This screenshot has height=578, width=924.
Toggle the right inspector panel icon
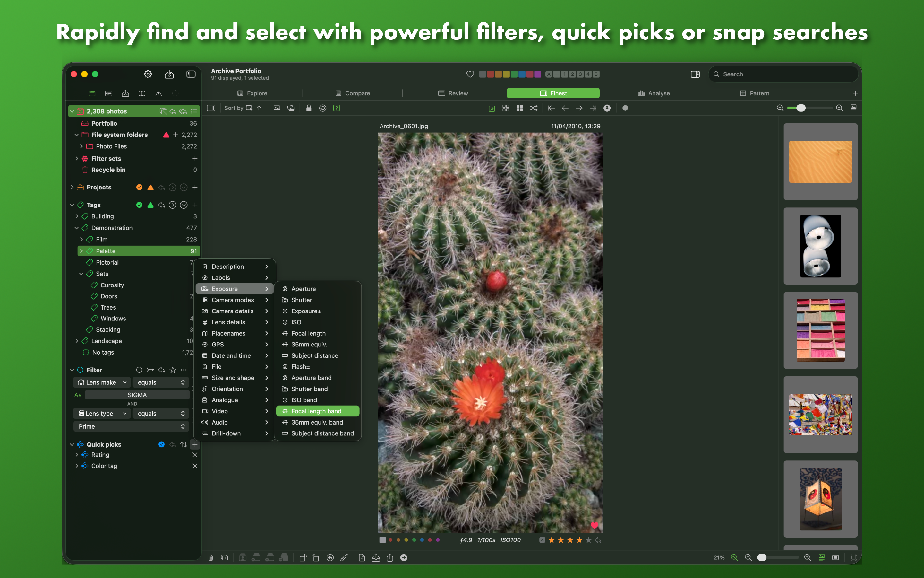coord(695,74)
